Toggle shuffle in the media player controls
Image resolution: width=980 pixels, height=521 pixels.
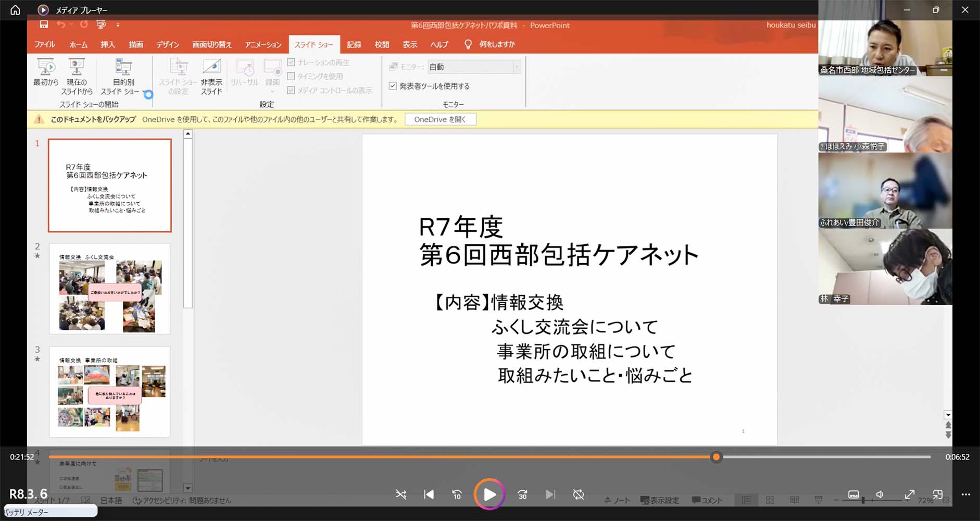(400, 494)
